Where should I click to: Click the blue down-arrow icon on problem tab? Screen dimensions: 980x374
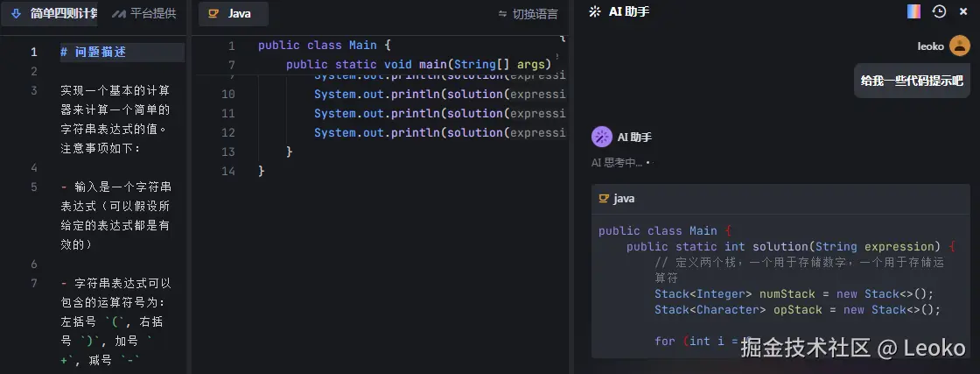coord(16,13)
